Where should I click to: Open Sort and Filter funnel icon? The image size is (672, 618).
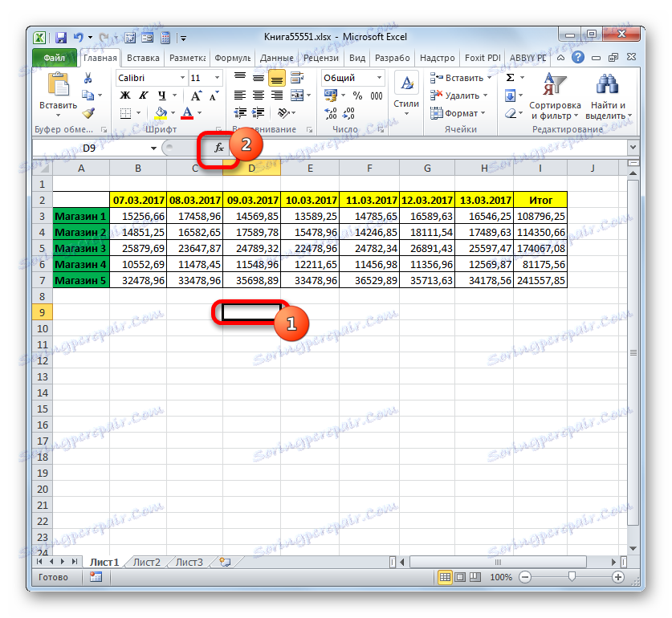(555, 84)
